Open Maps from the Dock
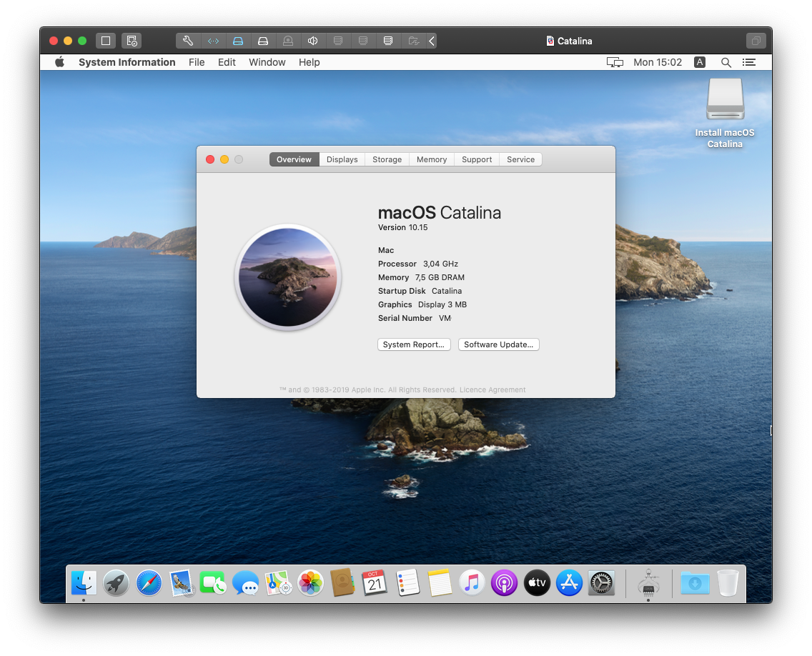The height and width of the screenshot is (656, 812). click(x=278, y=583)
